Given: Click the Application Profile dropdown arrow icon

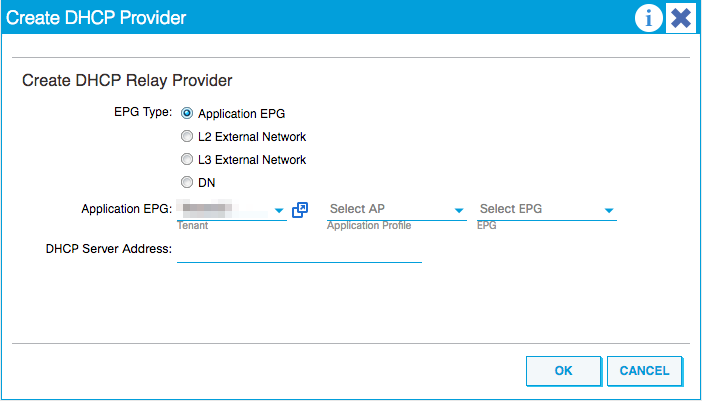Looking at the screenshot, I should 458,210.
